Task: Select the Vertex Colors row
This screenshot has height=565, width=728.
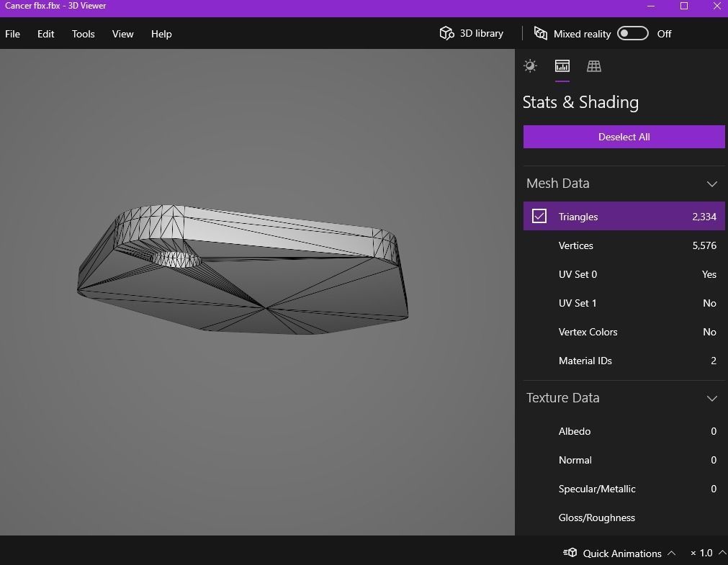Action: (x=624, y=332)
